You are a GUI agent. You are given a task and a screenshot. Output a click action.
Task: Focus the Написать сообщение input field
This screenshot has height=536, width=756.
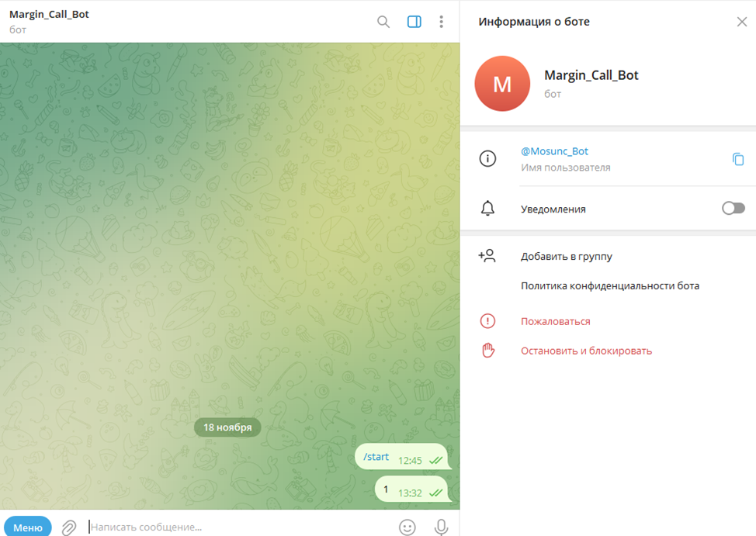tap(238, 527)
